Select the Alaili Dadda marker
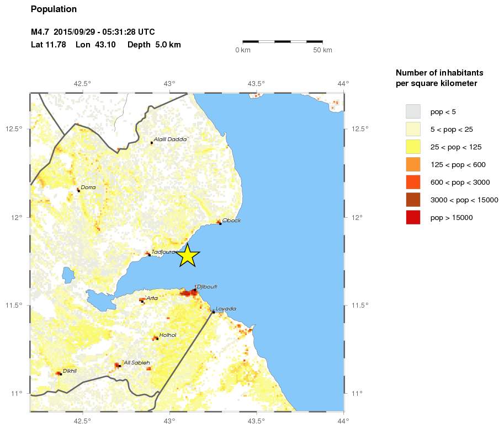Screen dimensions: 504x429 tap(151, 143)
